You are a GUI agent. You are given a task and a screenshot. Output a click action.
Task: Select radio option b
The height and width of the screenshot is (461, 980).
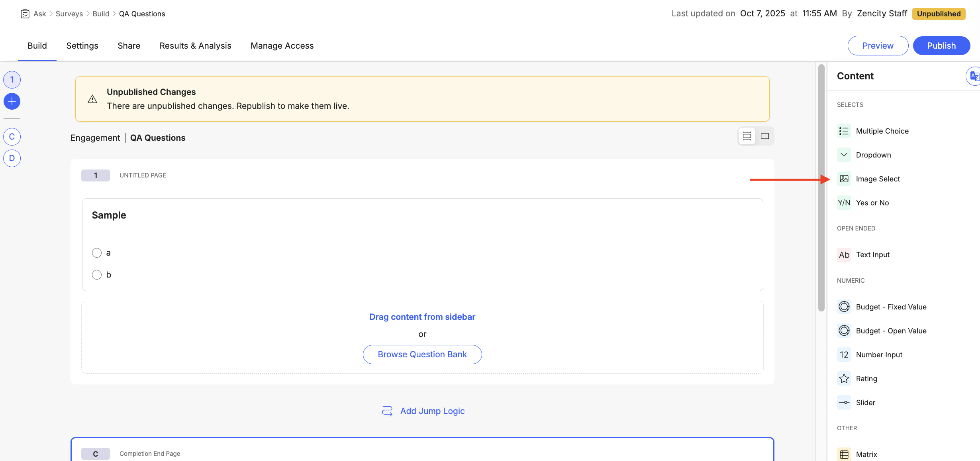(97, 275)
